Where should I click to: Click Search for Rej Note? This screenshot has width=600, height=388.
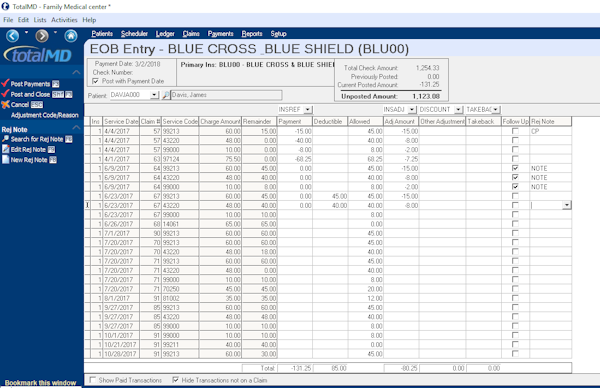(37, 139)
